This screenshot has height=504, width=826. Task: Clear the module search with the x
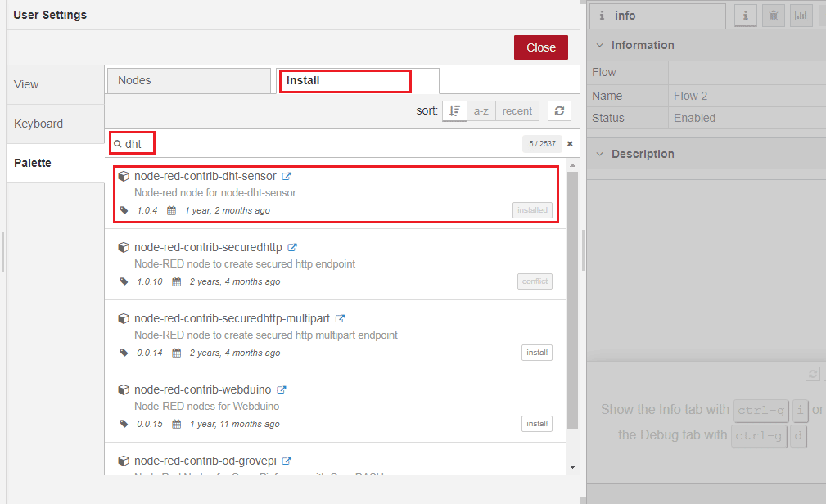coord(570,144)
